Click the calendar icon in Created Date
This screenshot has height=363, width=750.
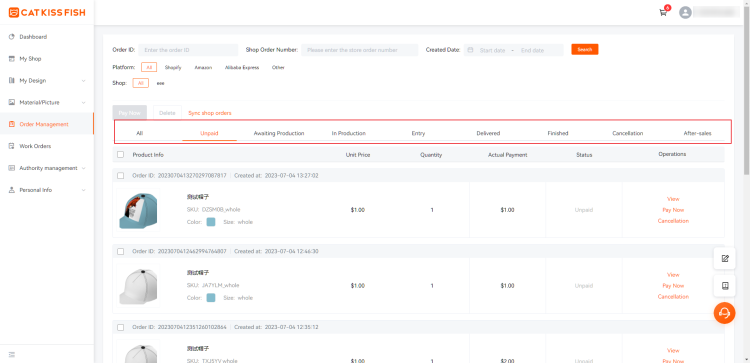point(471,50)
